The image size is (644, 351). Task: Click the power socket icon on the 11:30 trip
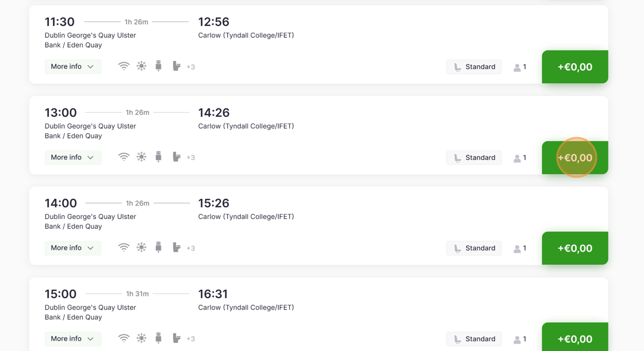point(159,67)
